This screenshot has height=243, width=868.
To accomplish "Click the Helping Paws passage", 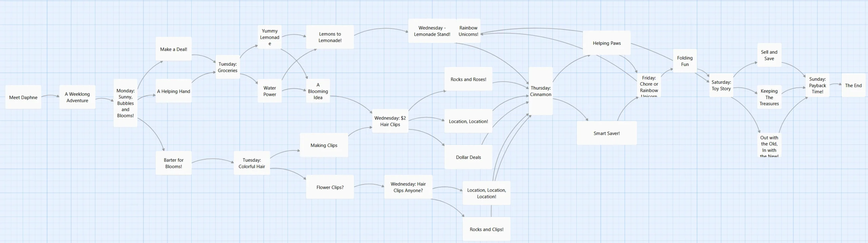I will coord(607,43).
